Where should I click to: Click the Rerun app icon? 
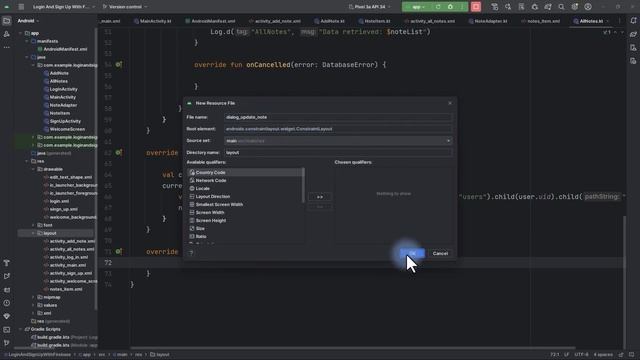(x=438, y=7)
